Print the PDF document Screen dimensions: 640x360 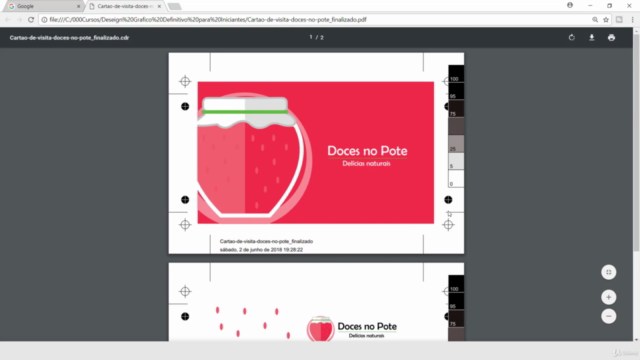611,38
